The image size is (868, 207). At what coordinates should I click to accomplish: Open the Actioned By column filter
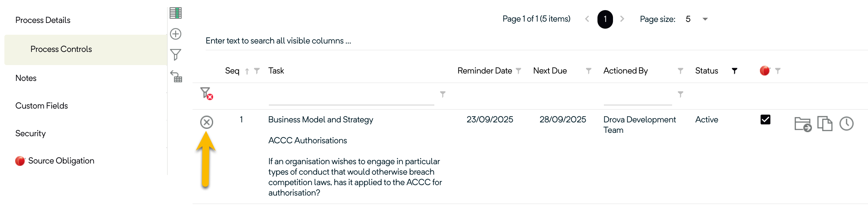pyautogui.click(x=680, y=71)
